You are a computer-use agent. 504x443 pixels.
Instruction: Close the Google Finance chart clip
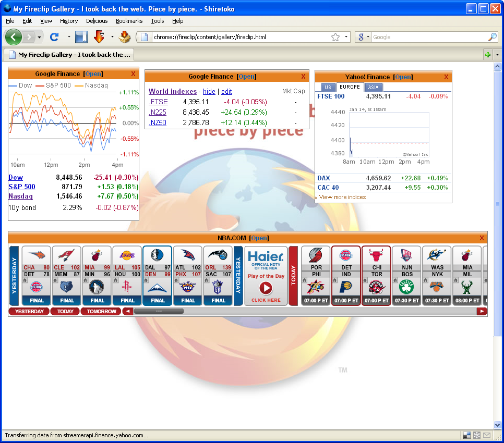pyautogui.click(x=133, y=74)
